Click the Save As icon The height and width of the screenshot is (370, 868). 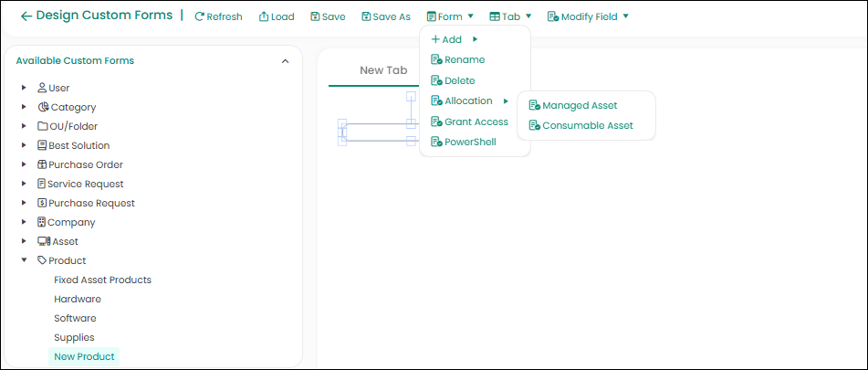367,16
